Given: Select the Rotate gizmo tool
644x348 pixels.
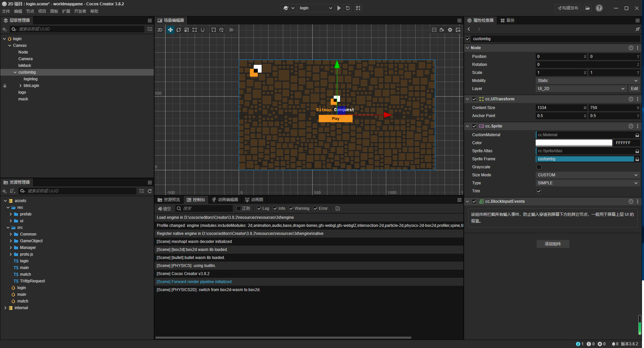Looking at the screenshot, I should point(179,30).
